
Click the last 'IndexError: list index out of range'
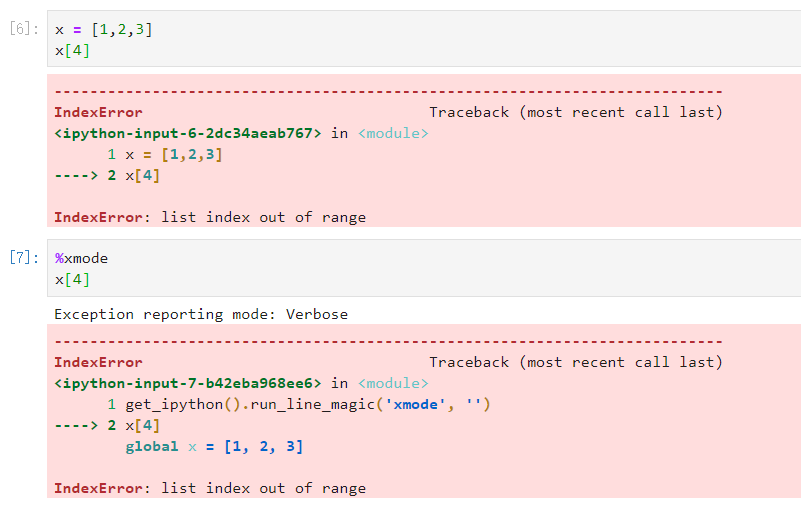(210, 488)
